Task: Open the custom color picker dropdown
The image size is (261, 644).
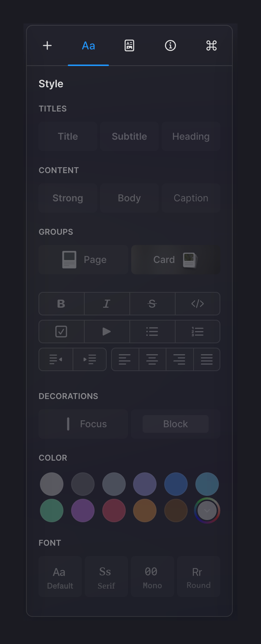Action: (207, 511)
